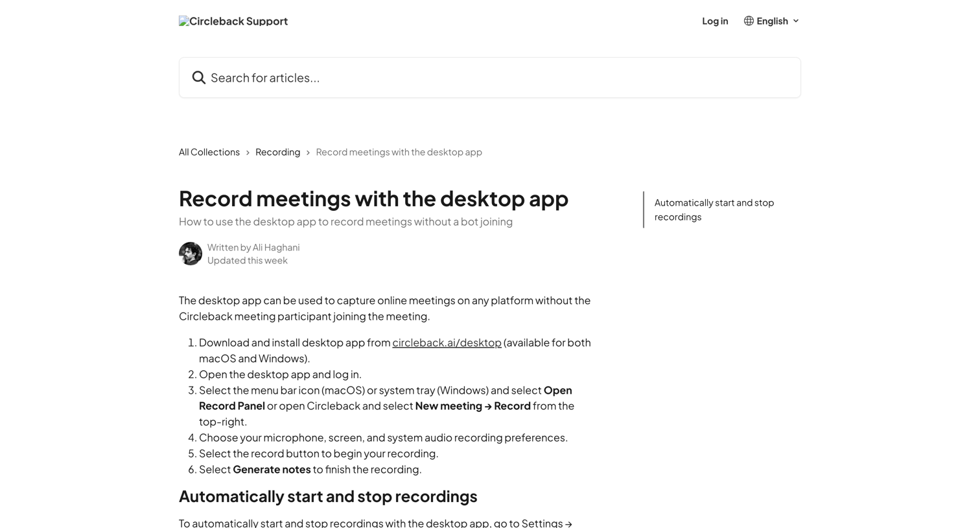Image resolution: width=980 pixels, height=528 pixels.
Task: Click the globe language icon
Action: [749, 21]
